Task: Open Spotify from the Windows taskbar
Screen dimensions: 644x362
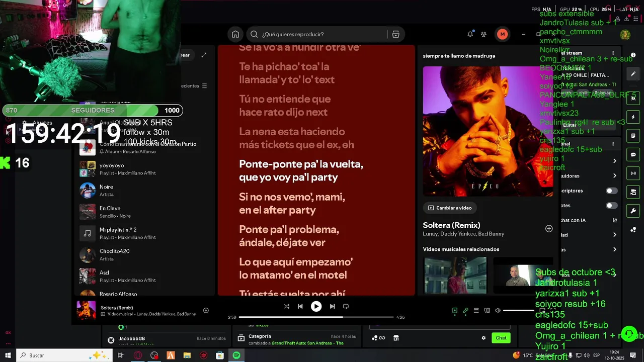Action: pyautogui.click(x=236, y=355)
